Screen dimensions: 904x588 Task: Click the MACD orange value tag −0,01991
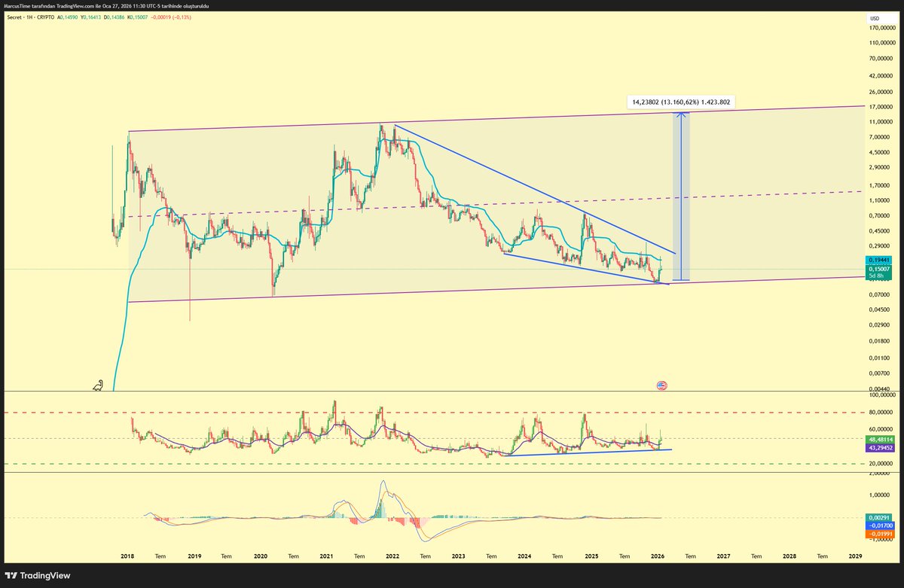click(880, 534)
